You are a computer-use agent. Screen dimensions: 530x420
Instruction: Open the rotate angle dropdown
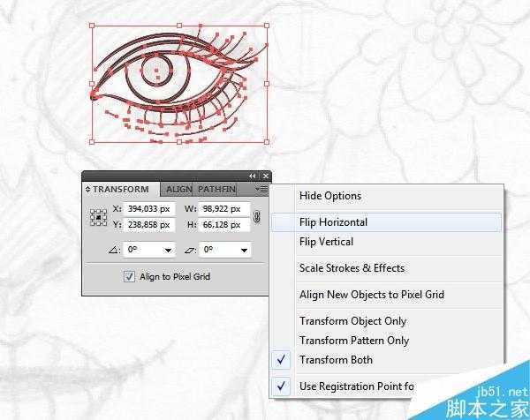tap(168, 251)
